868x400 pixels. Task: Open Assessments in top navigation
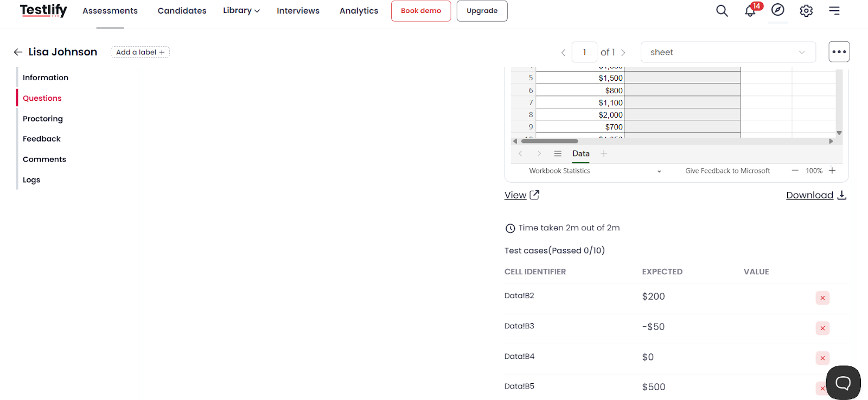tap(110, 11)
